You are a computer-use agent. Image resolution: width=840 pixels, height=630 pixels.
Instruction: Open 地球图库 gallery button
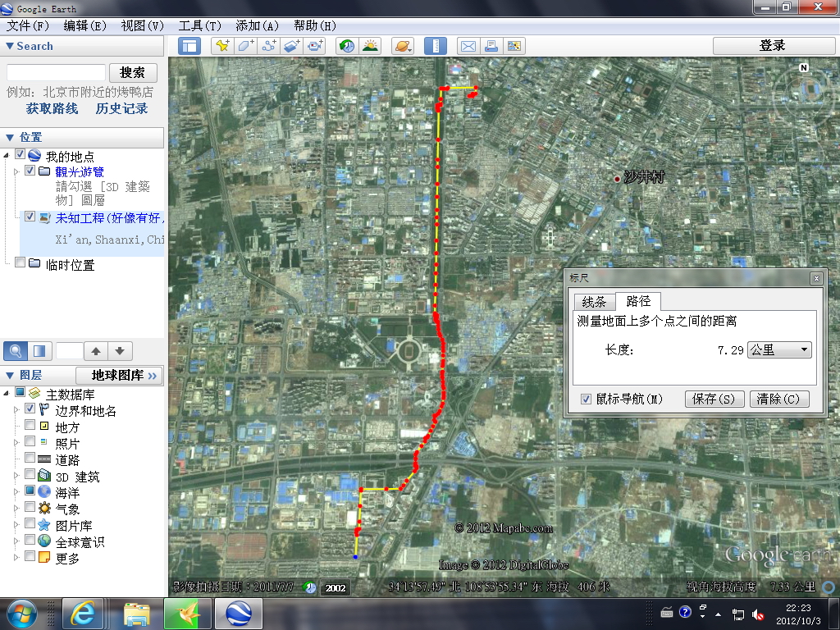click(x=119, y=375)
